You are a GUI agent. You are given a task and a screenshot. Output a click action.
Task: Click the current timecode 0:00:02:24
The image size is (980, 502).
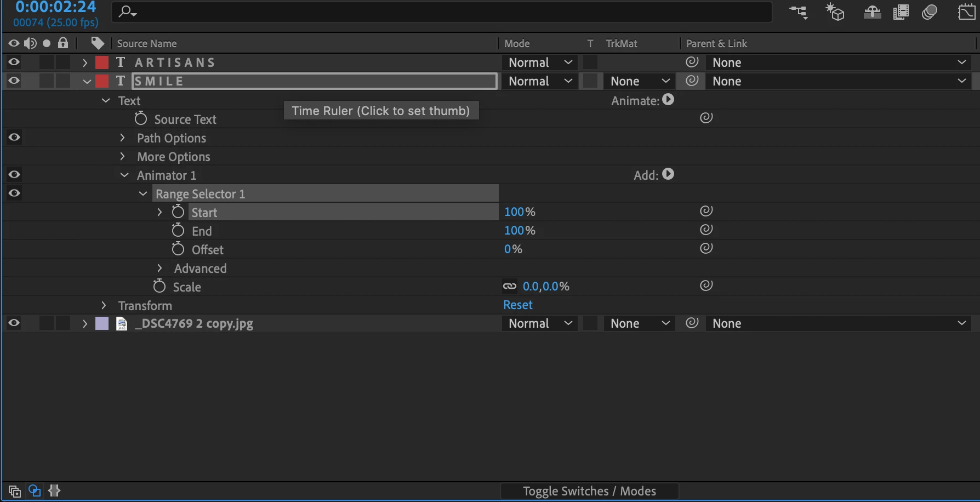(55, 7)
